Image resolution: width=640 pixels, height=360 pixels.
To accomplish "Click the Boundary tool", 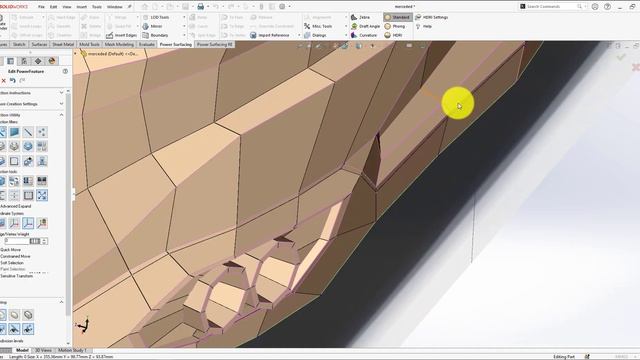I will point(155,35).
